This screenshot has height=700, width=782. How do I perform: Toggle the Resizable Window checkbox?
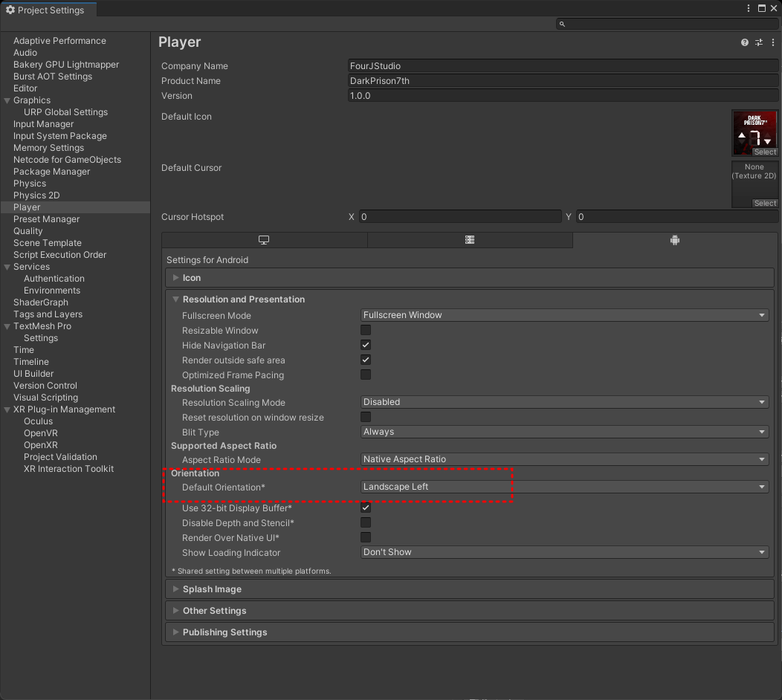tap(366, 330)
